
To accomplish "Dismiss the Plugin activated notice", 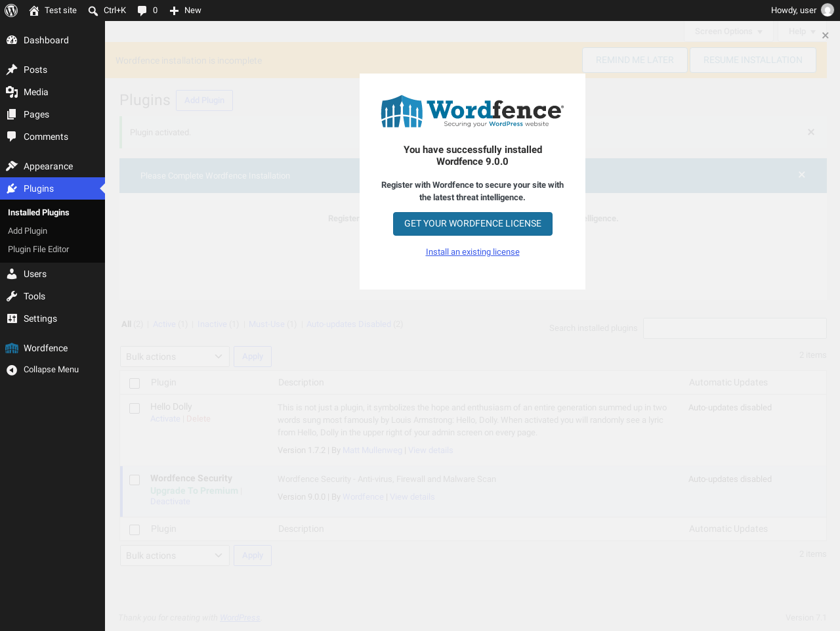I will pyautogui.click(x=811, y=132).
